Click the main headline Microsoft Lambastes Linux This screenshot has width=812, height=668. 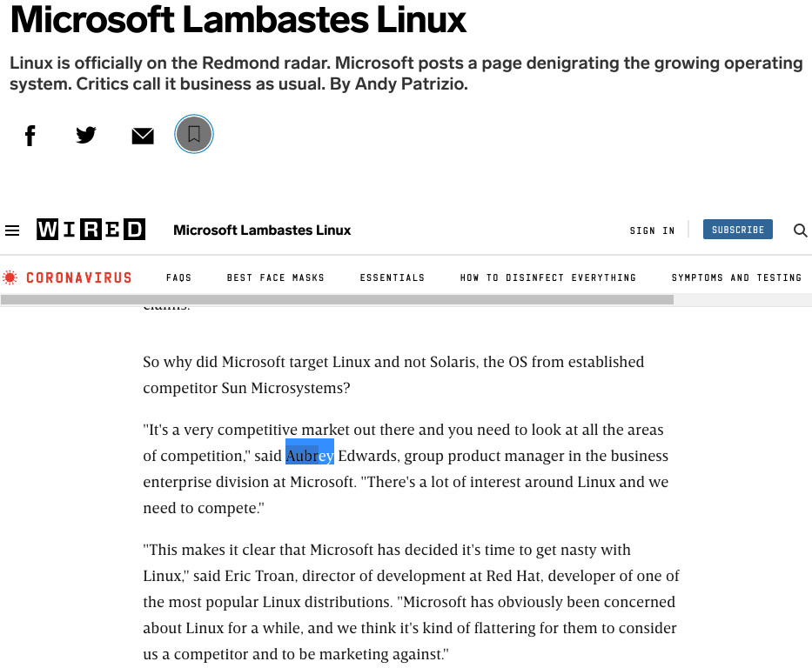point(238,20)
